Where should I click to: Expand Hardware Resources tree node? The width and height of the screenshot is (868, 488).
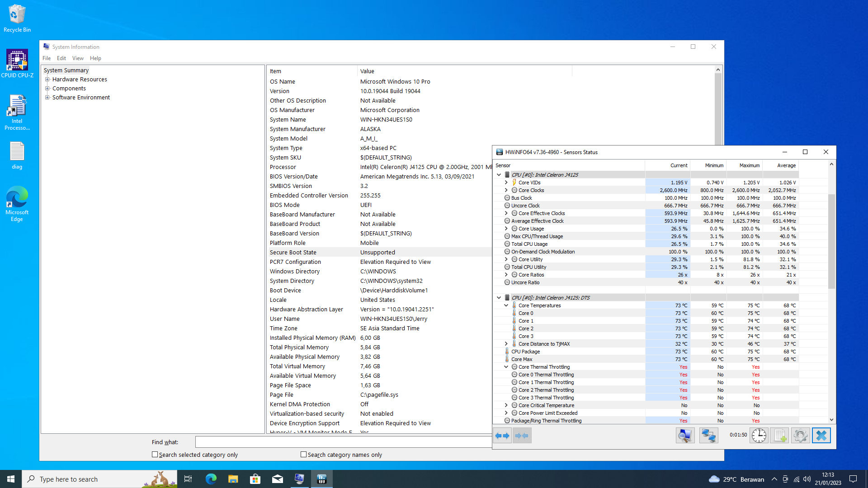(47, 79)
